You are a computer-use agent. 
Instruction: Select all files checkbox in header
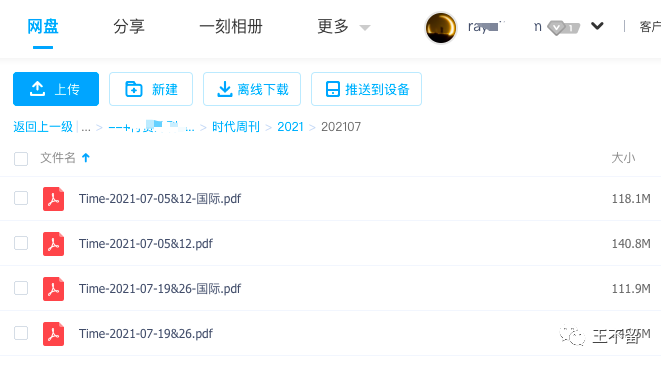[x=21, y=159]
